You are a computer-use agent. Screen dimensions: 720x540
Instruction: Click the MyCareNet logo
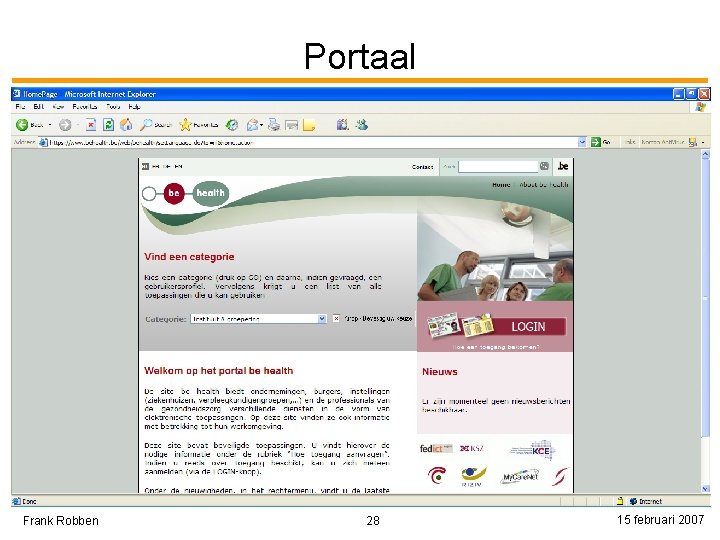520,477
